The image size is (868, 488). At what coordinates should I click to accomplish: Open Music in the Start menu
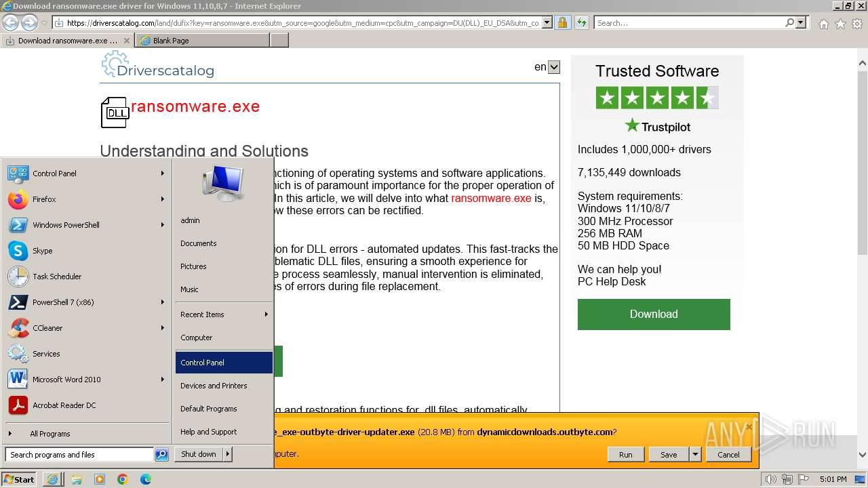pos(224,289)
